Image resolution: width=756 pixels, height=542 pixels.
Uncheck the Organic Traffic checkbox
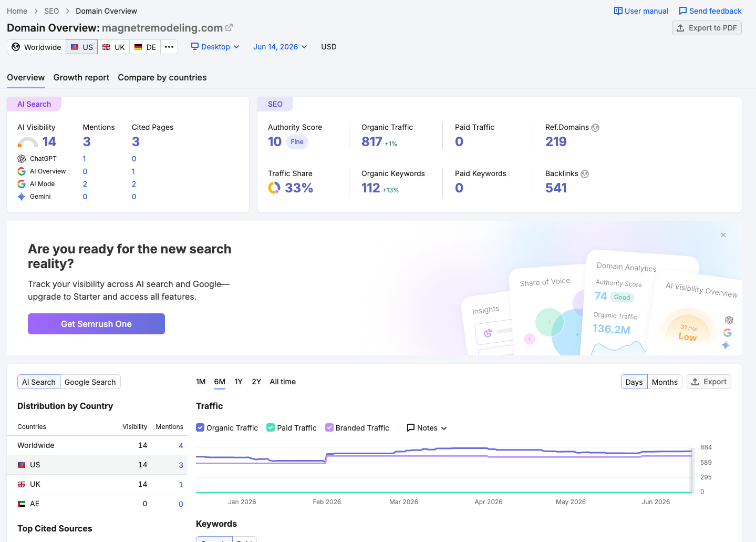(200, 427)
